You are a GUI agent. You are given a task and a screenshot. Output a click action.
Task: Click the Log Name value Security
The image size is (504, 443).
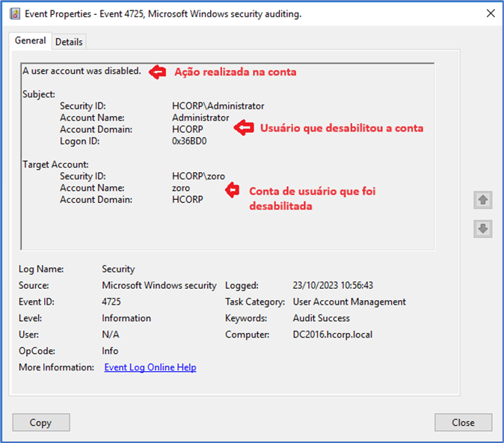click(118, 269)
